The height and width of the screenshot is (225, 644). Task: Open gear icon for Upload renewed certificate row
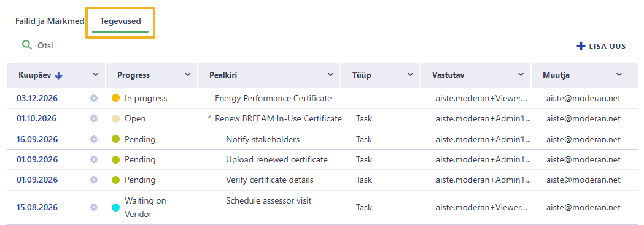point(94,159)
